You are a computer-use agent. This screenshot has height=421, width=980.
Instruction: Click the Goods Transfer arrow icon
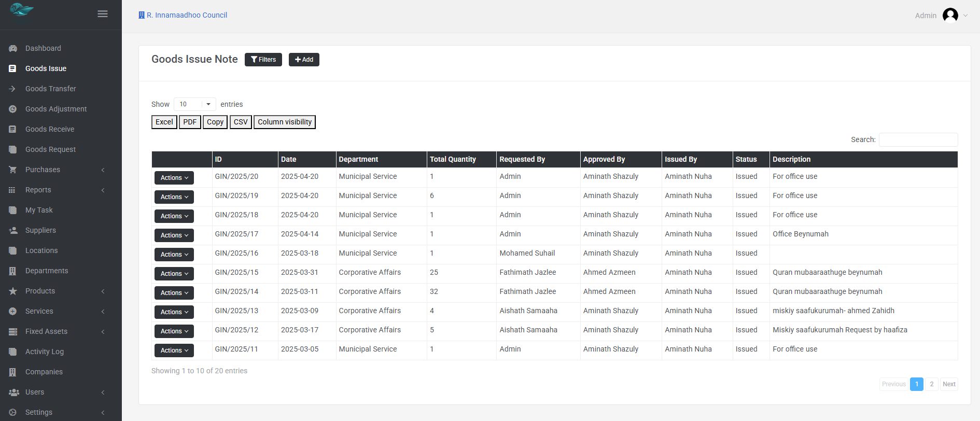(13, 89)
